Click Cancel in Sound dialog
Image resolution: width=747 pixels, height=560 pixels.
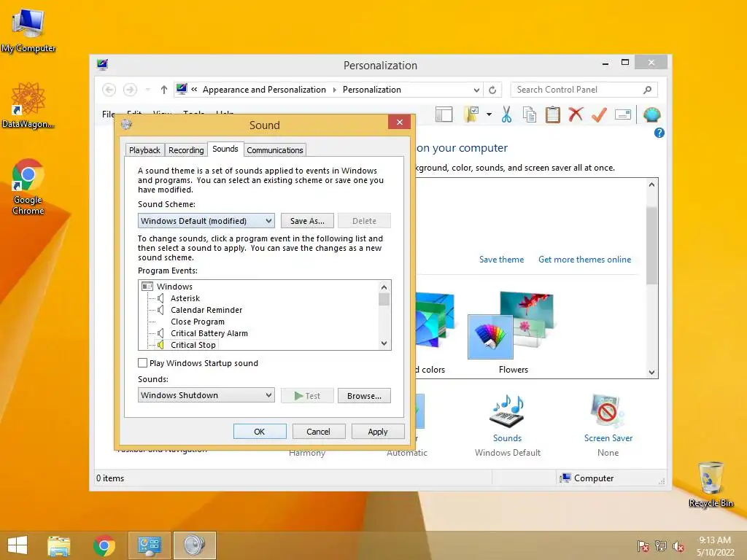click(318, 432)
